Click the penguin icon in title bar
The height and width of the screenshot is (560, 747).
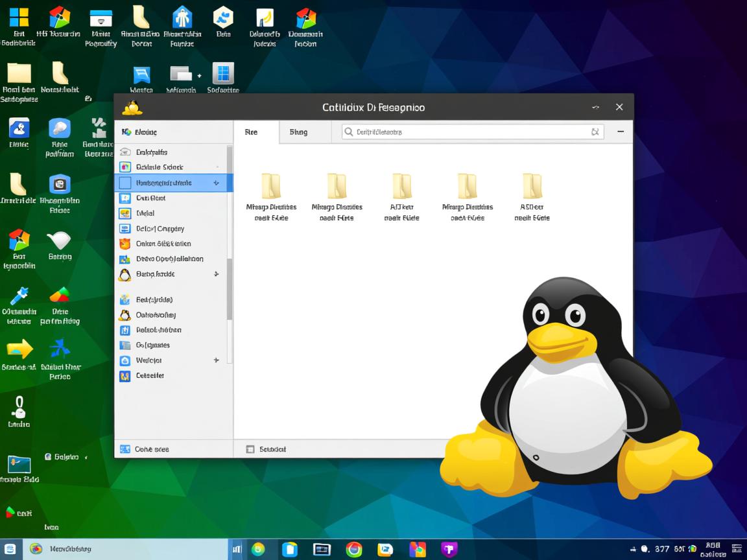click(132, 107)
